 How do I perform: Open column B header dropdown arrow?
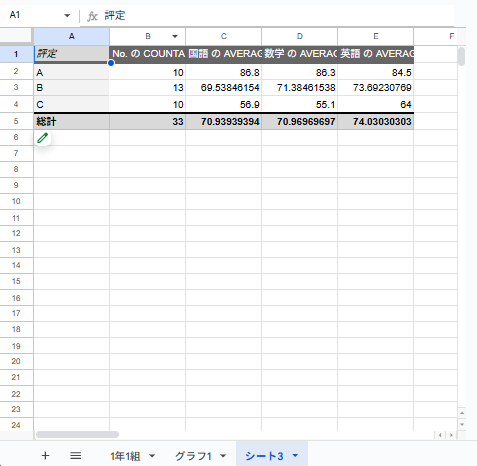pos(175,36)
